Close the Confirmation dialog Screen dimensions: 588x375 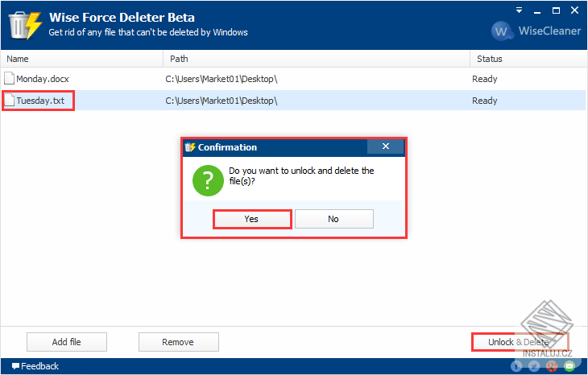386,146
